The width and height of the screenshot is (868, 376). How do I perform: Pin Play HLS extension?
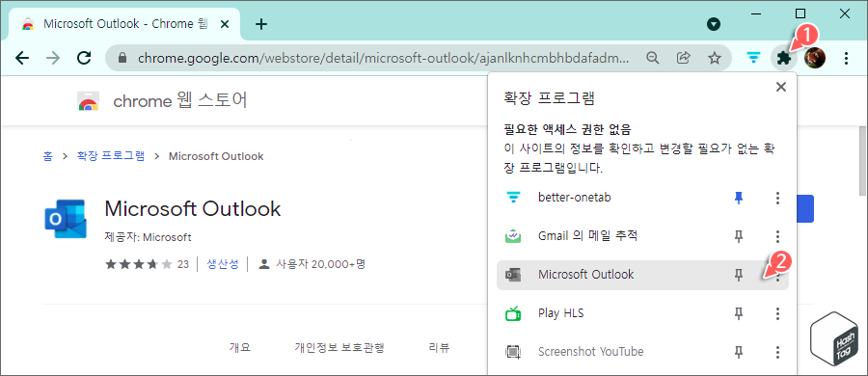coord(738,313)
